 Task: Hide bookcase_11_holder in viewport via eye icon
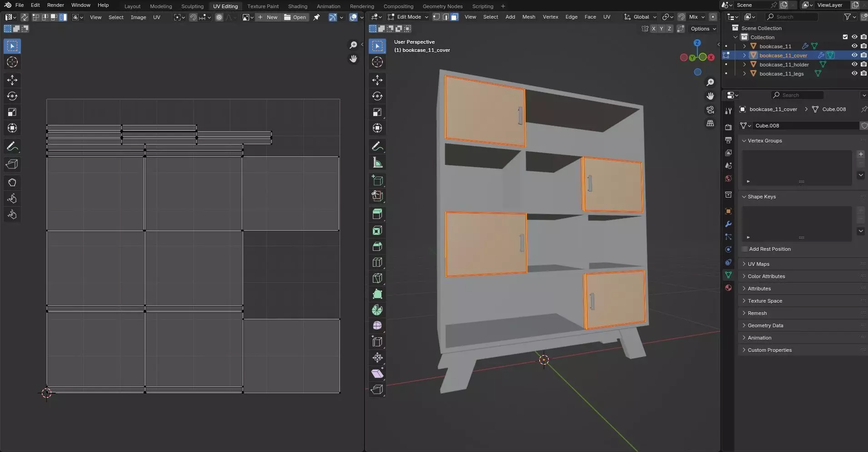click(854, 64)
